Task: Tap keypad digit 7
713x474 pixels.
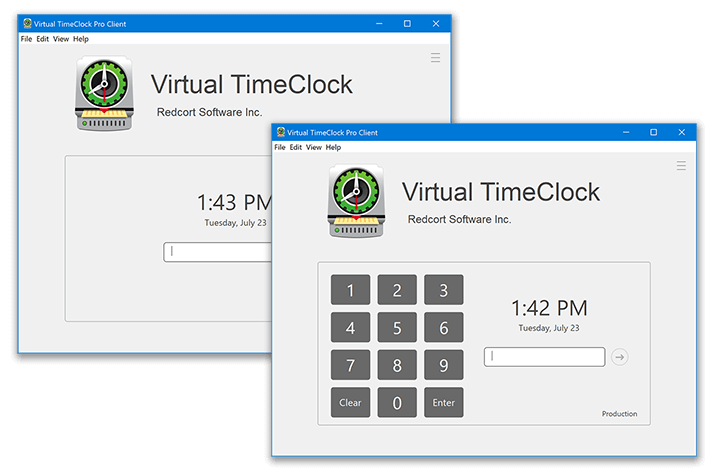Action: (x=350, y=365)
